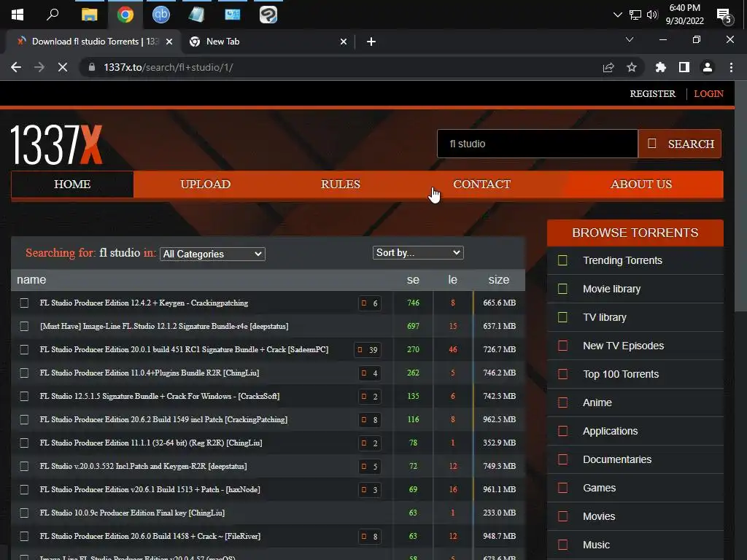Click row icon for Image-Line FL.Studio 12.1.2 bundle
This screenshot has height=560, width=747.
click(x=24, y=326)
